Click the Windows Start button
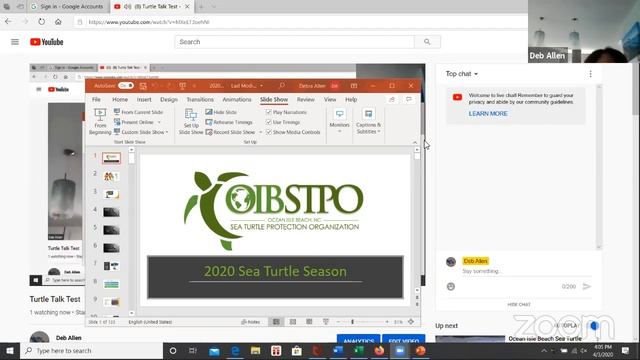The width and height of the screenshot is (640, 360). point(10,351)
